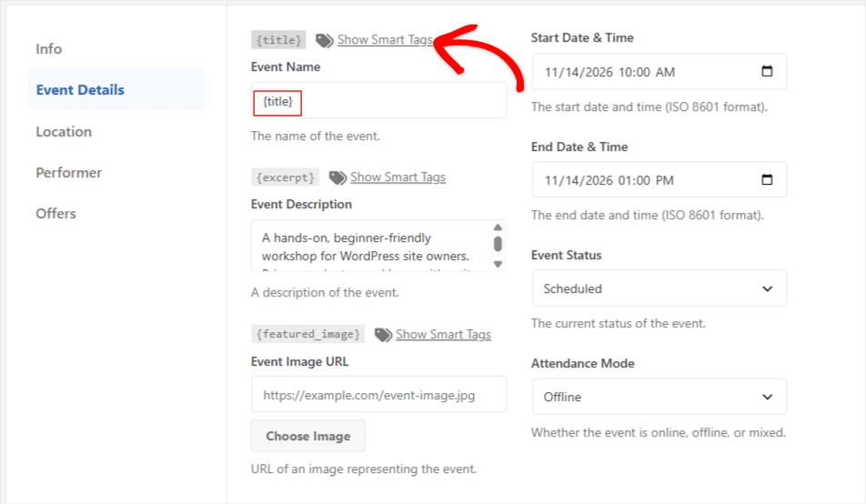Expand the Event Status dropdown
Screen dimensions: 866x504
click(x=659, y=287)
